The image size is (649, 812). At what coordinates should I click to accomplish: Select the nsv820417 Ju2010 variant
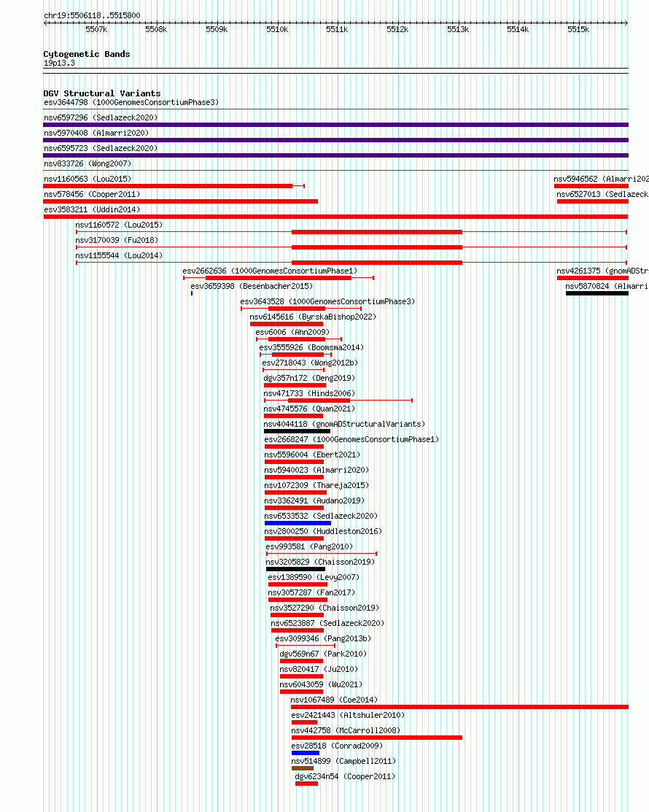pyautogui.click(x=319, y=669)
